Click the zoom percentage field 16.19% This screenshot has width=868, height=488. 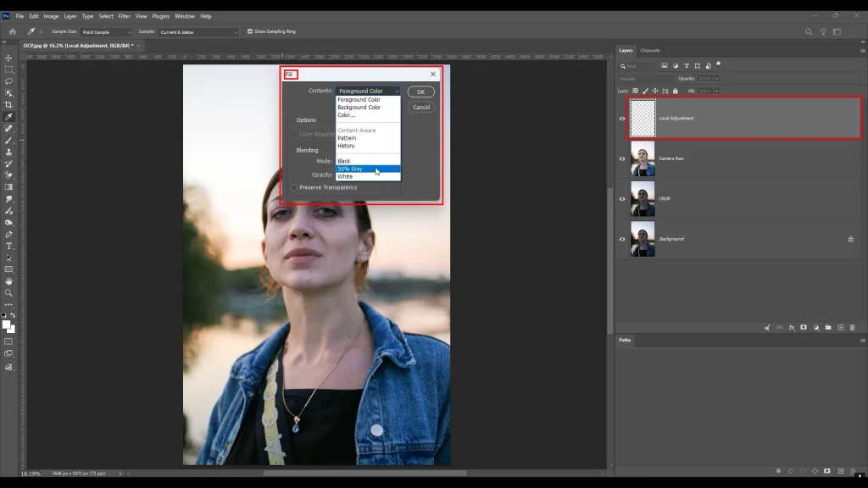[x=31, y=474]
